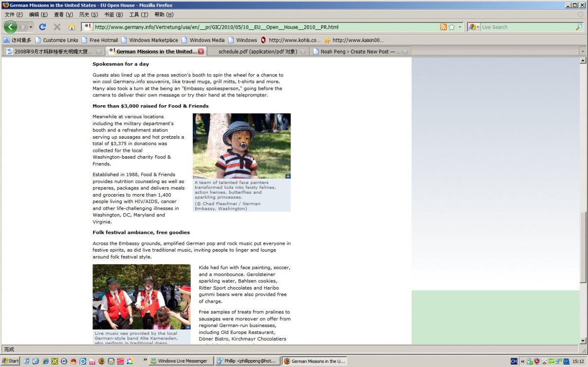Close the Noah Peng tab
This screenshot has height=367, width=588.
[405, 52]
